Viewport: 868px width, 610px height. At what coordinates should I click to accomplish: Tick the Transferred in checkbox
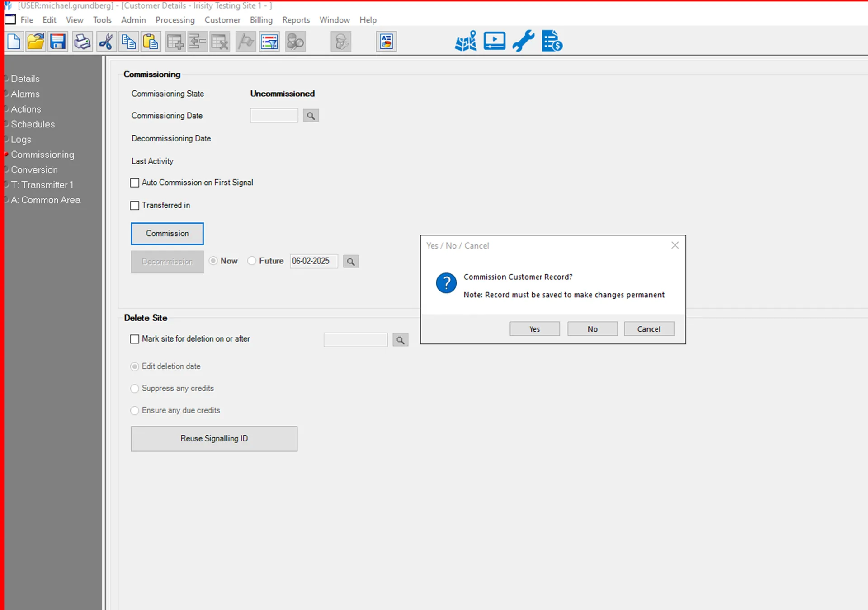pos(135,205)
